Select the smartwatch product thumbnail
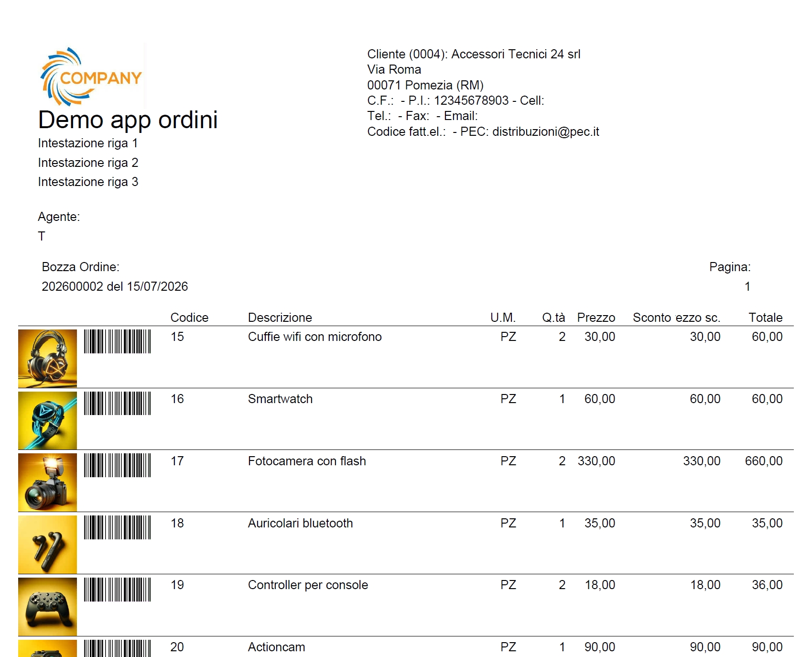812x657 pixels. coord(47,420)
